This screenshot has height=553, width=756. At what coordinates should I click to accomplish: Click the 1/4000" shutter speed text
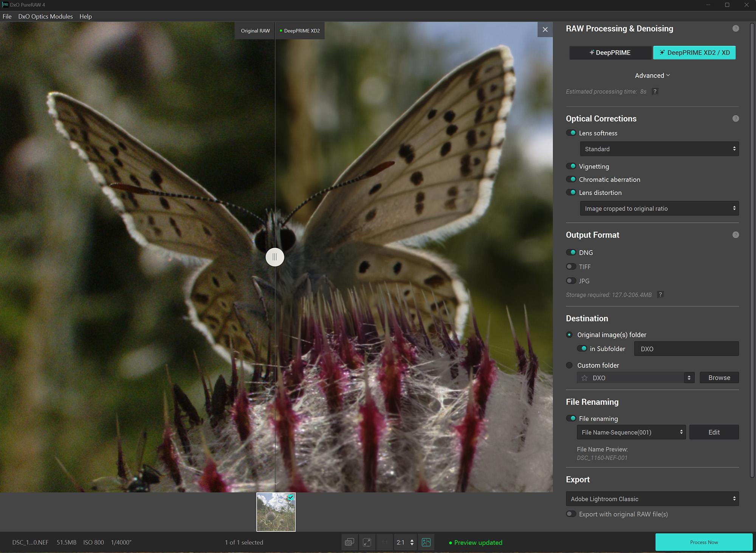click(x=121, y=542)
